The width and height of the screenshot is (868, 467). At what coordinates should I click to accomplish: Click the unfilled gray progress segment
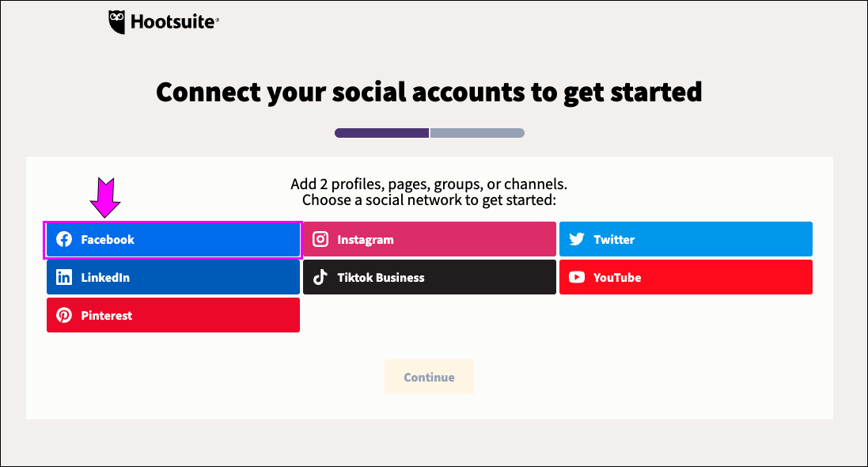click(477, 133)
